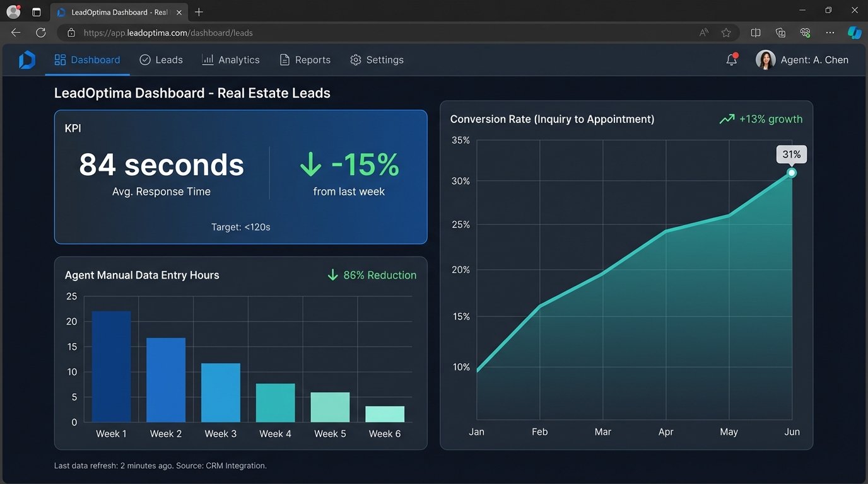
Task: Toggle the favorites star for this page
Action: [725, 33]
